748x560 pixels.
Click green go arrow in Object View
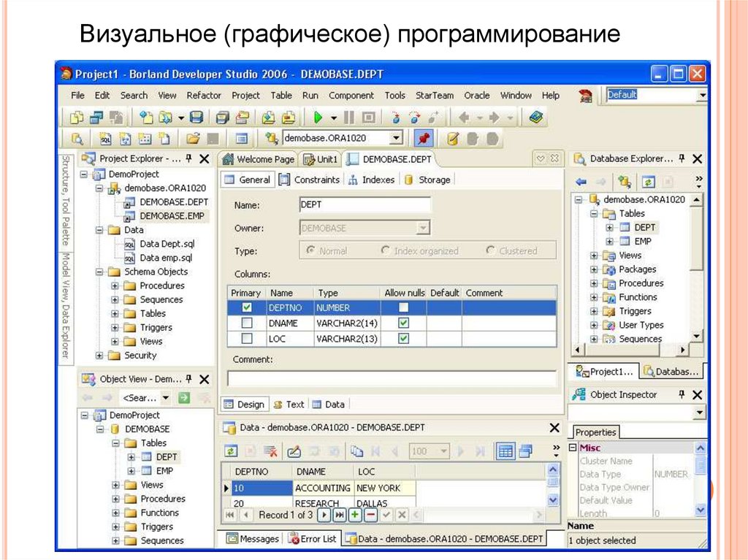click(184, 397)
